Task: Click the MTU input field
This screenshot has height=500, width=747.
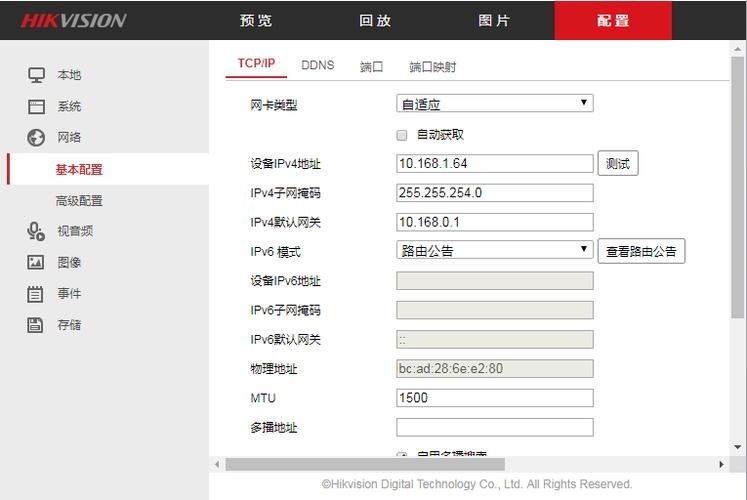Action: click(x=495, y=398)
